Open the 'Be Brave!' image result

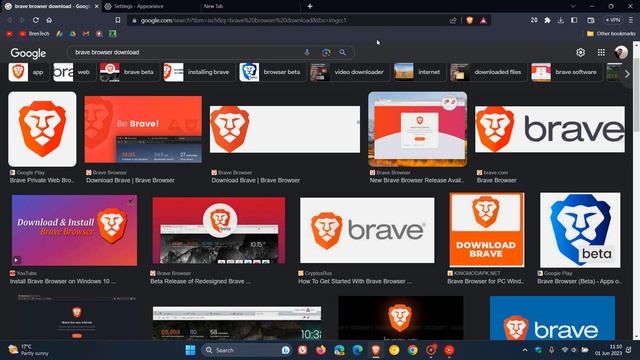(x=143, y=129)
